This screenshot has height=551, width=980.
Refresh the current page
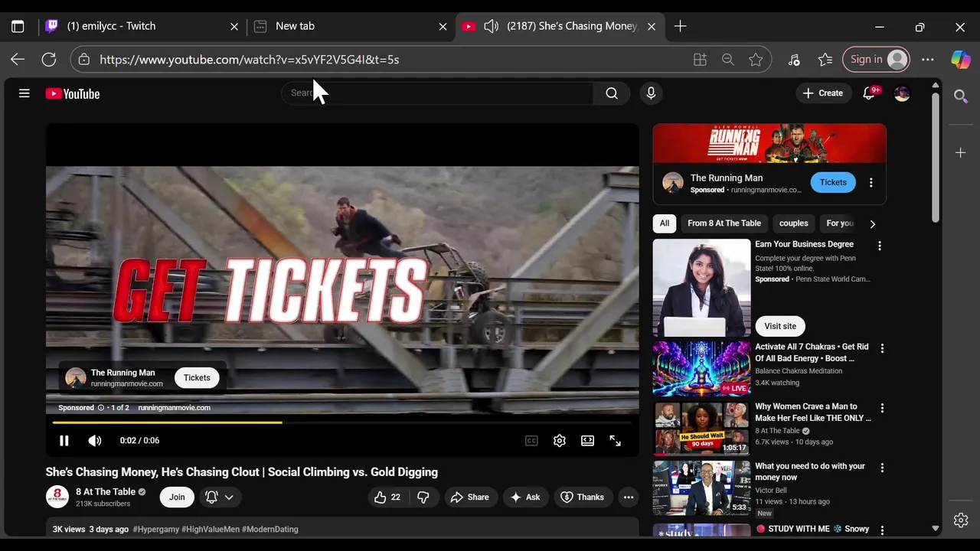pyautogui.click(x=49, y=60)
